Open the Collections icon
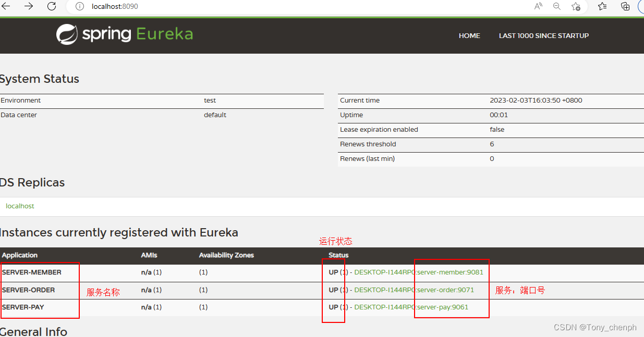Screen dimensions: 644x337 (625, 6)
